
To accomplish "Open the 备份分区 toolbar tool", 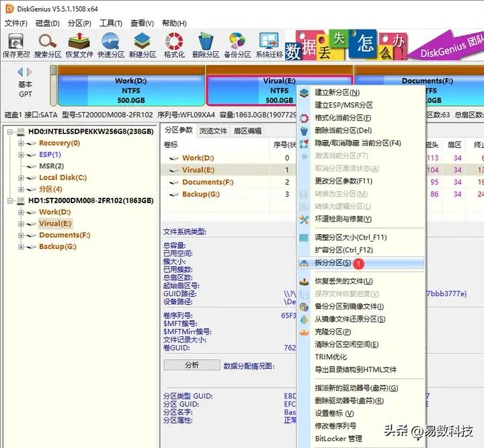I will coord(237,41).
